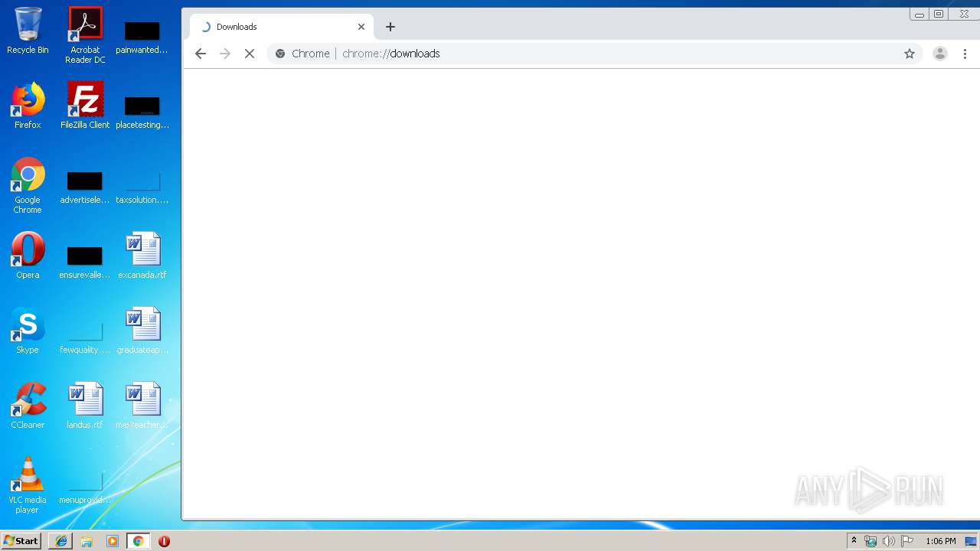Image resolution: width=980 pixels, height=551 pixels.
Task: Select the maxteacher... document icon
Action: click(x=142, y=406)
